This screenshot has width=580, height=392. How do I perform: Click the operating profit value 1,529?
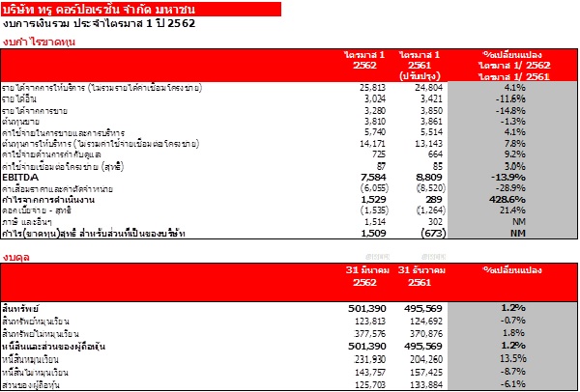[373, 200]
